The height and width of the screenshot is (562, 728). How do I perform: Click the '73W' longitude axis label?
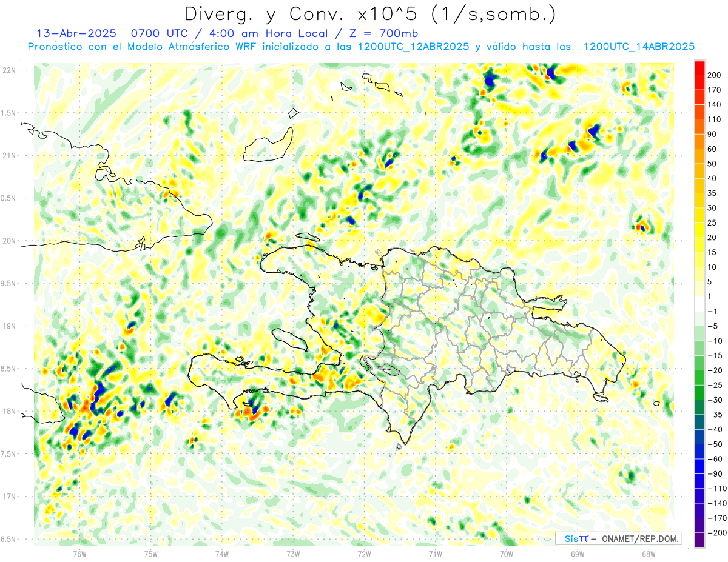(x=293, y=554)
